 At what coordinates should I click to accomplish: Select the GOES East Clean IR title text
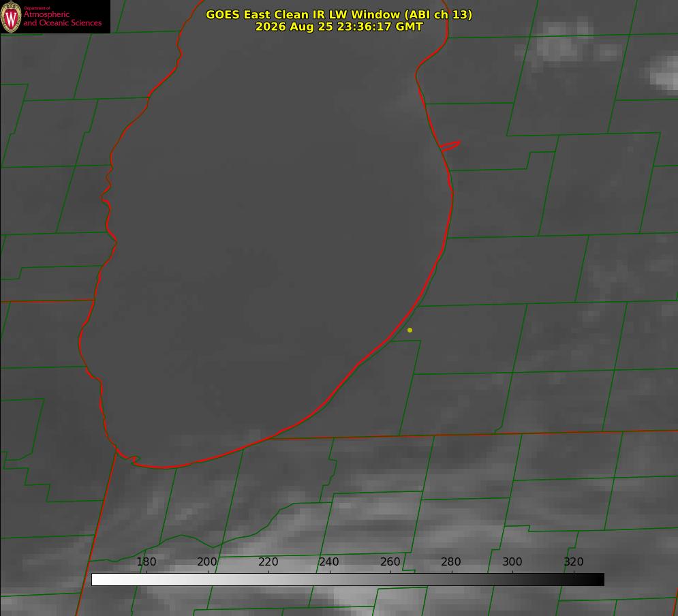pos(339,14)
